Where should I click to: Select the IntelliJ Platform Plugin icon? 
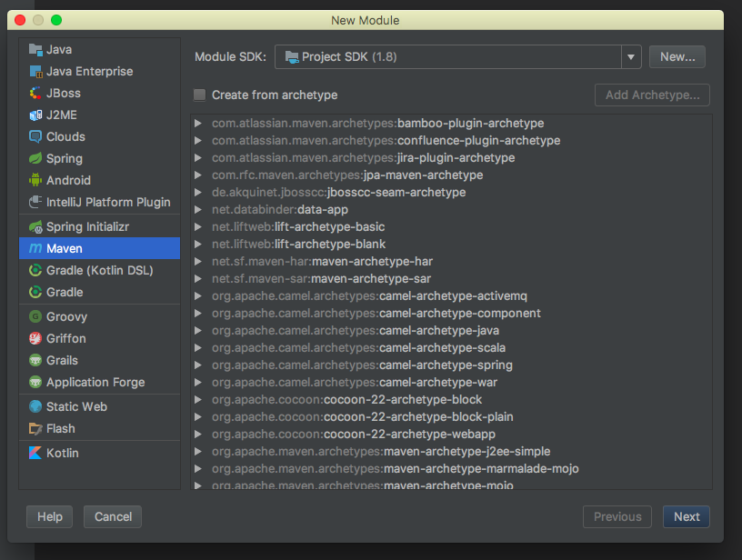click(x=35, y=202)
